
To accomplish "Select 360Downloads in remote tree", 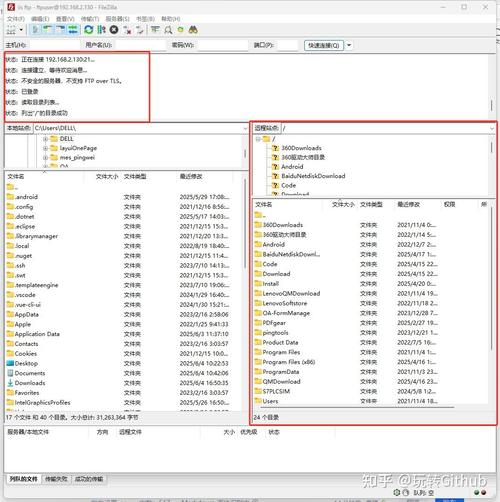I will [301, 148].
